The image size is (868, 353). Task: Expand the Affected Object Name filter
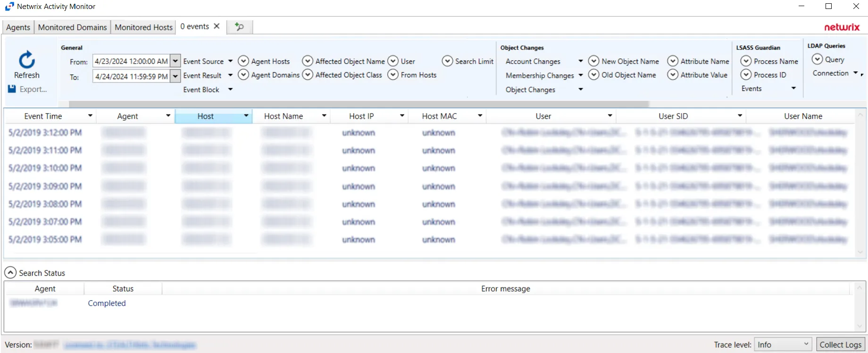pos(308,61)
